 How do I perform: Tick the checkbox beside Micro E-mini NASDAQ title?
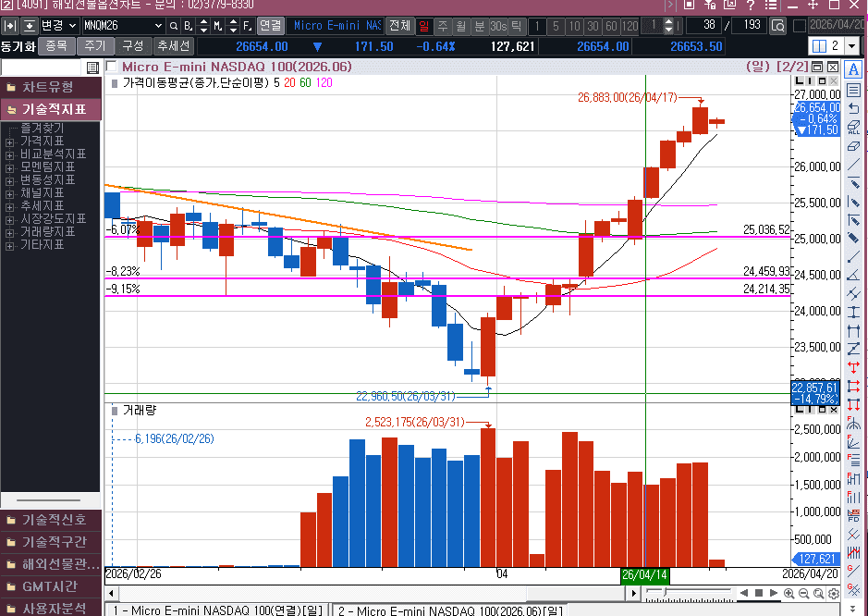click(x=112, y=67)
